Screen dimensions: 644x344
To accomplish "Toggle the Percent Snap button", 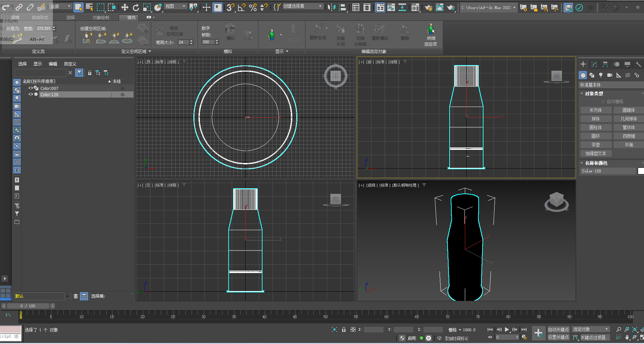I will (x=253, y=7).
